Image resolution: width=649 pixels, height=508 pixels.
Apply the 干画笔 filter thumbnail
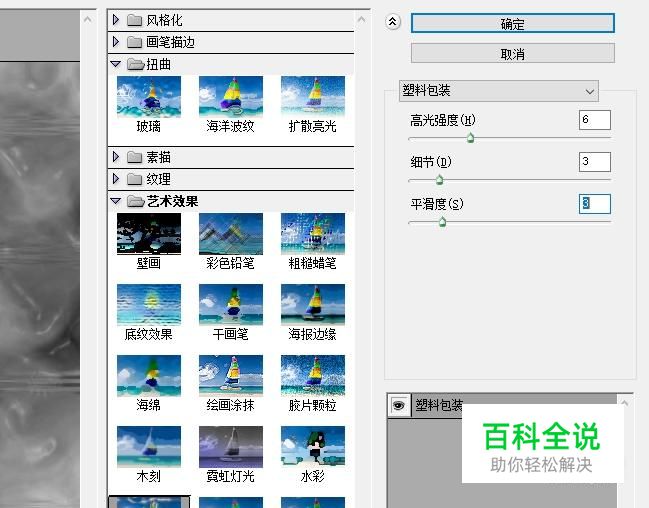tap(231, 305)
